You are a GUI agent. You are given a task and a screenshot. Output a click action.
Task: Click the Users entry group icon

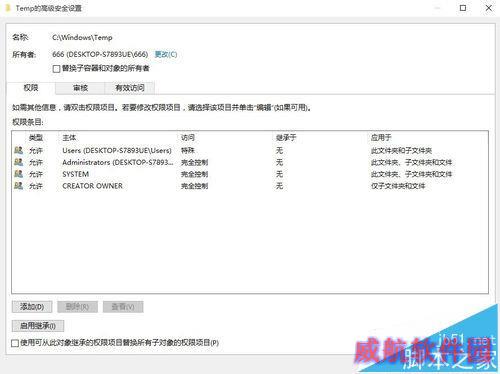[x=19, y=150]
